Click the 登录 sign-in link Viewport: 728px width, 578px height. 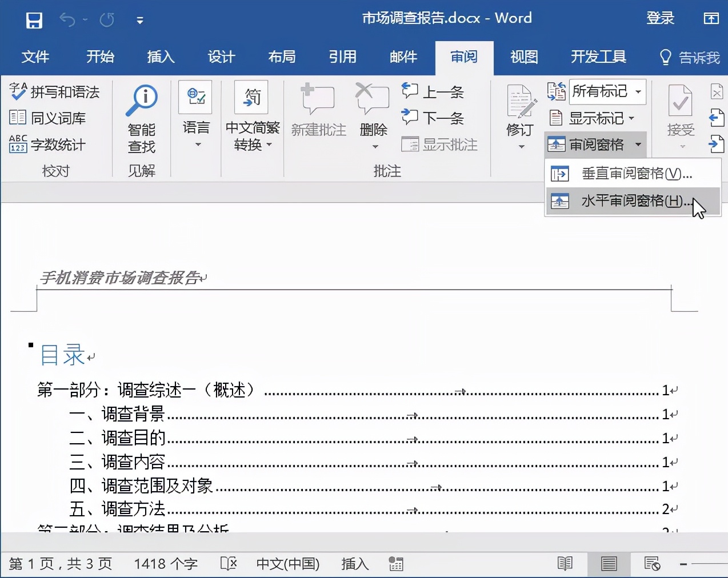(x=661, y=18)
